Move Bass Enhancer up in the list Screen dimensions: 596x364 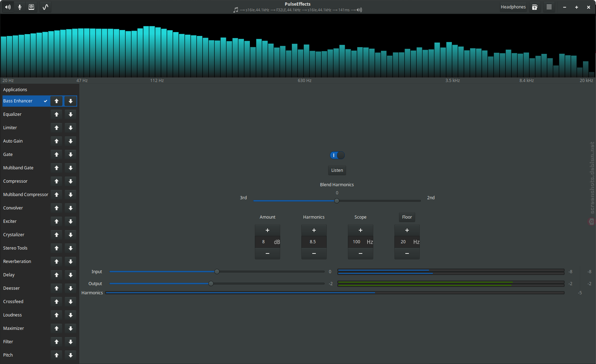click(56, 101)
